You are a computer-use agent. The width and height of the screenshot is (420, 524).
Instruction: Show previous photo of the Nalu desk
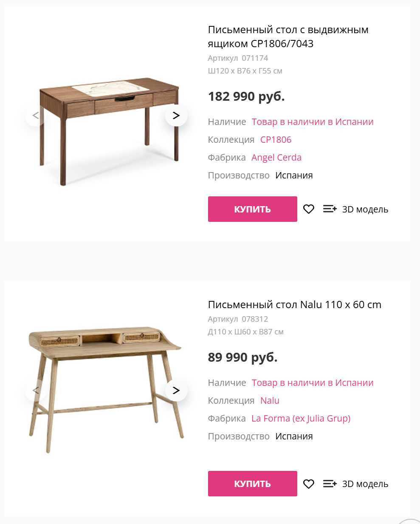point(36,390)
